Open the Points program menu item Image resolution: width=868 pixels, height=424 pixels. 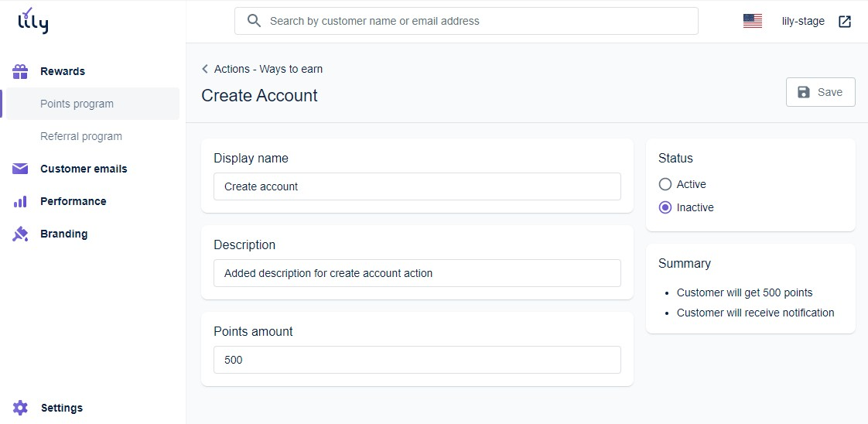click(x=77, y=104)
